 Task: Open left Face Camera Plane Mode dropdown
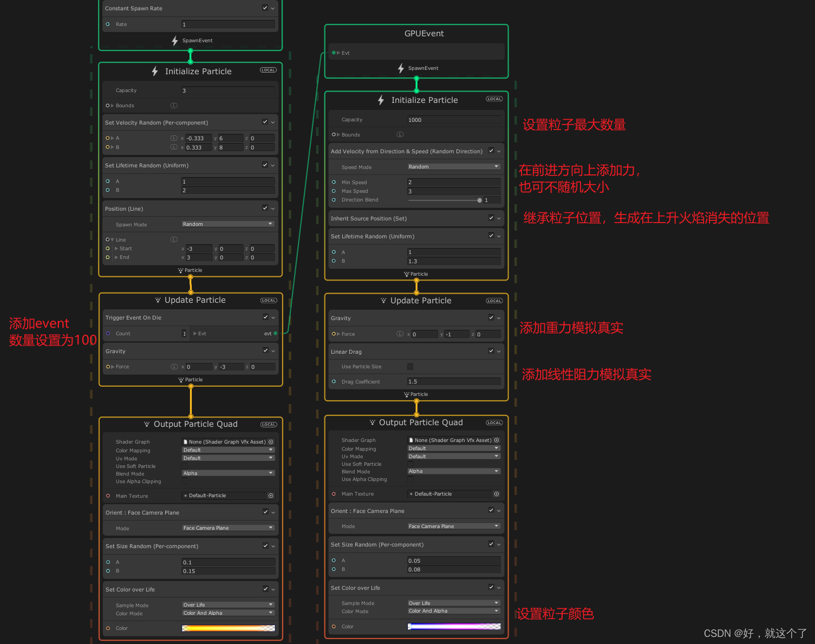tap(228, 528)
